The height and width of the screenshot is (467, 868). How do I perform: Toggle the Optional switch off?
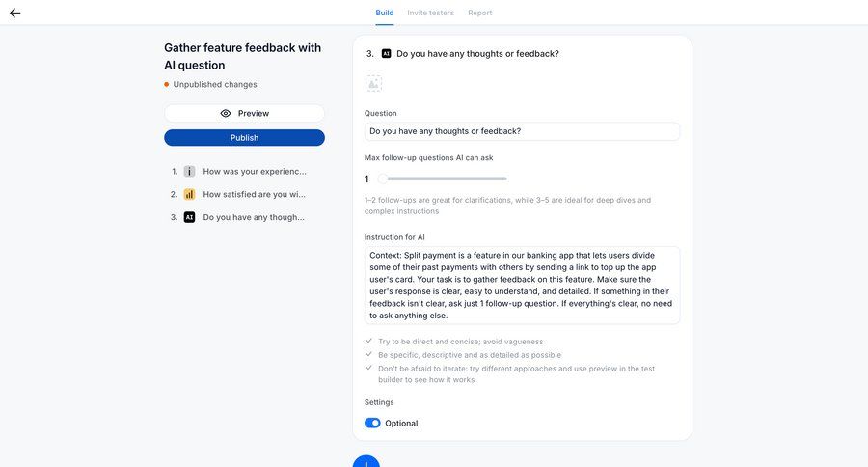point(372,423)
